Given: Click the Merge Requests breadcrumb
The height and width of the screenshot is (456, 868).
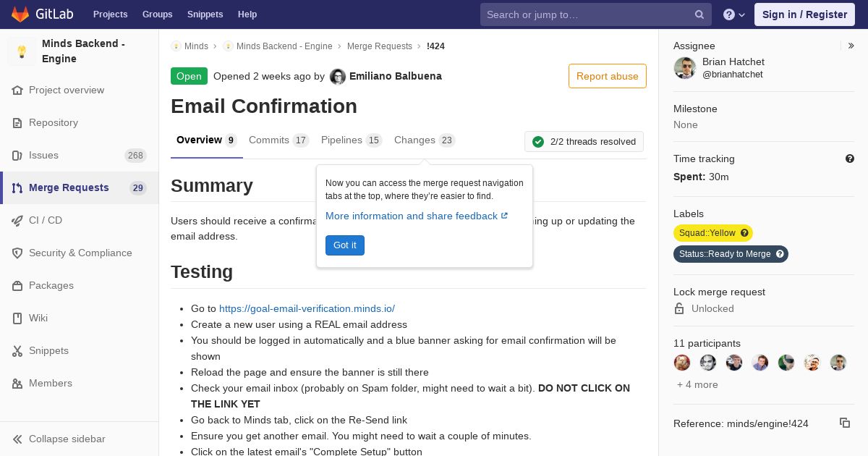Looking at the screenshot, I should pyautogui.click(x=380, y=46).
